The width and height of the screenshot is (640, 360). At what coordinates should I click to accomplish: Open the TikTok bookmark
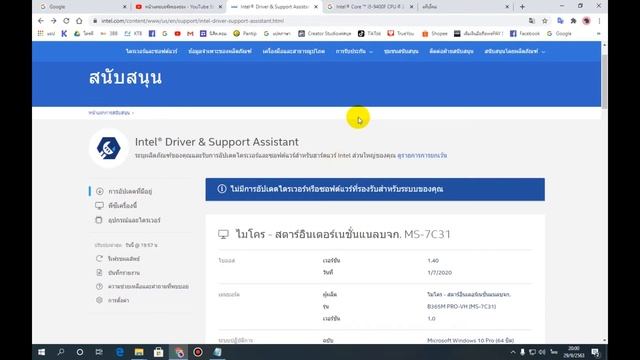point(369,33)
